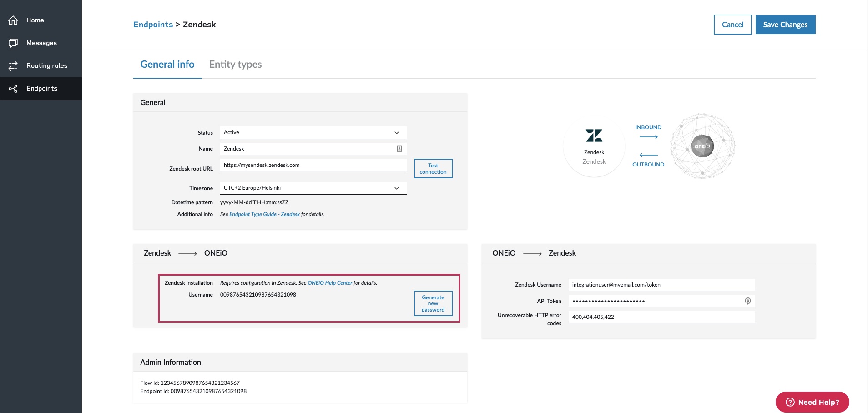Click the Zendesk logo icon in diagram
This screenshot has width=868, height=413.
tap(594, 136)
